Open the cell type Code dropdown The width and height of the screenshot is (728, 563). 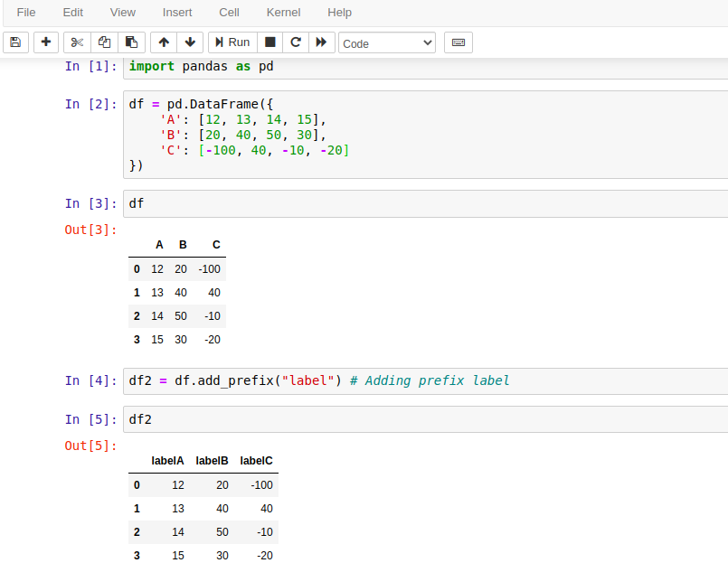tap(387, 43)
